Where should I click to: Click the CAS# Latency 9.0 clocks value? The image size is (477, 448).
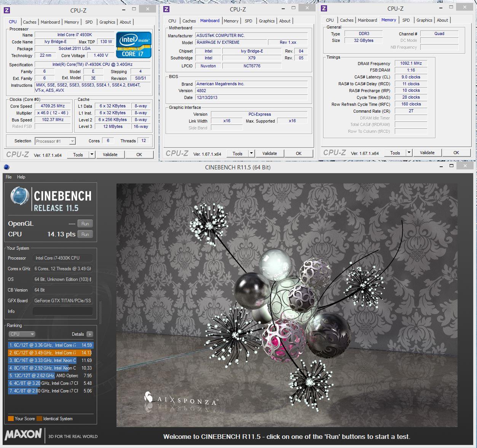pos(411,77)
